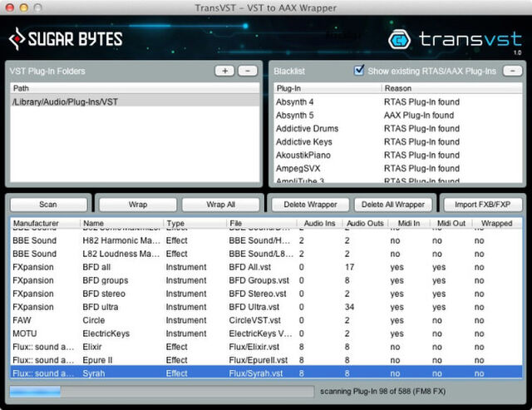Click Delete All Wrapper button
The height and width of the screenshot is (410, 532).
click(394, 204)
